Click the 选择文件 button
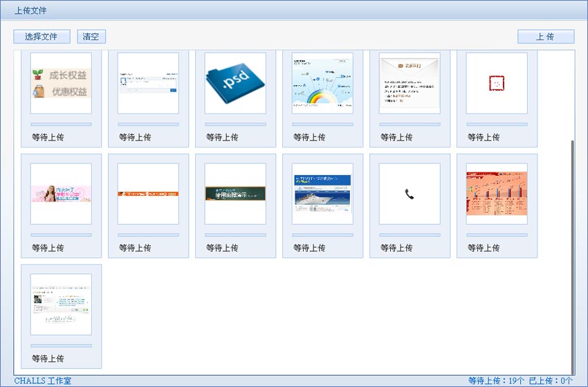This screenshot has height=387, width=588. [x=42, y=37]
